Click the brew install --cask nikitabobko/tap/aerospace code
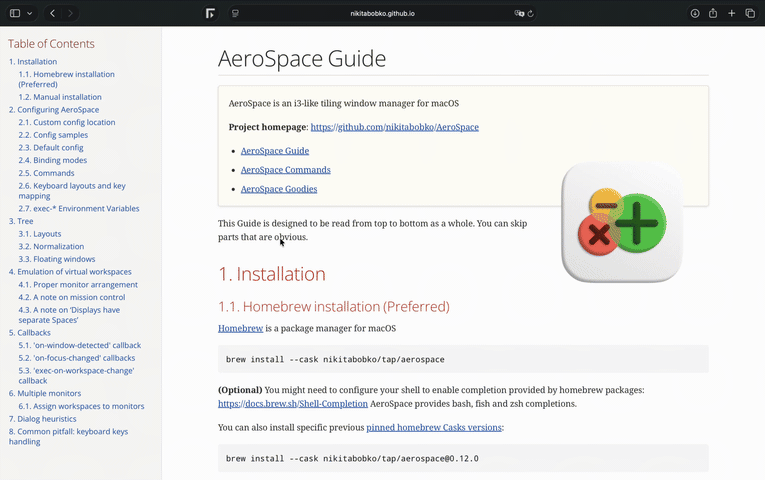Screen dimensions: 765x480 point(335,360)
